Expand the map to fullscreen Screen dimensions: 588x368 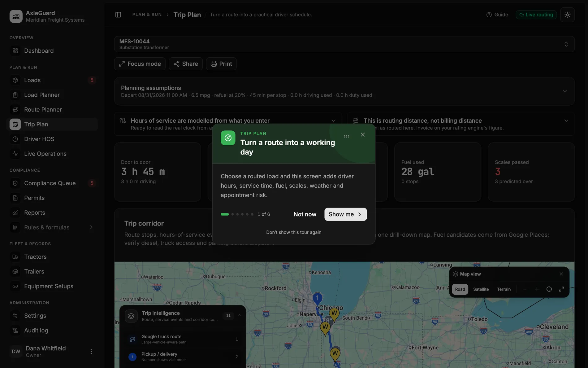point(561,289)
